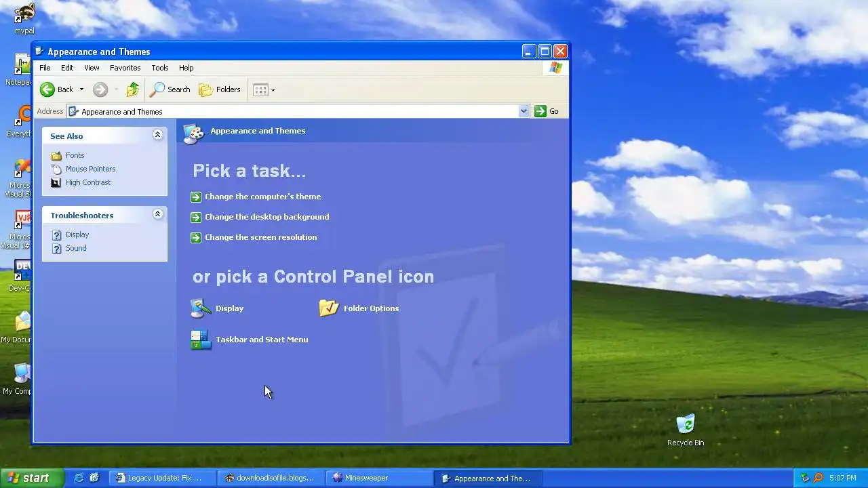Click the Start button
Screen dimensions: 868x488
coord(31,478)
